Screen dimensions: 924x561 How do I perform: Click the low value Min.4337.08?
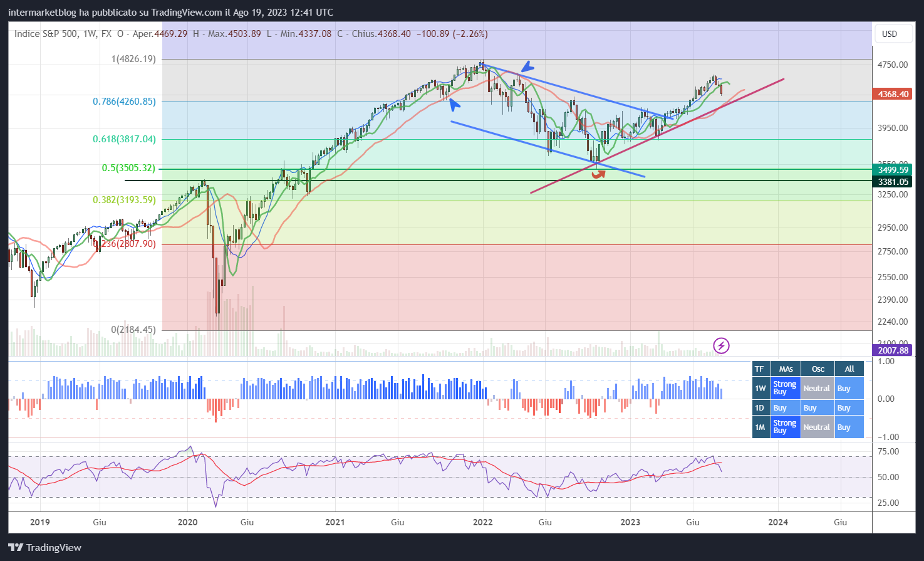pyautogui.click(x=306, y=34)
